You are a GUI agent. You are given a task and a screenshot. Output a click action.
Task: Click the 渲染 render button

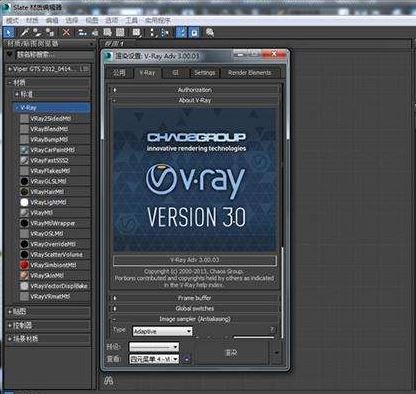(x=231, y=352)
